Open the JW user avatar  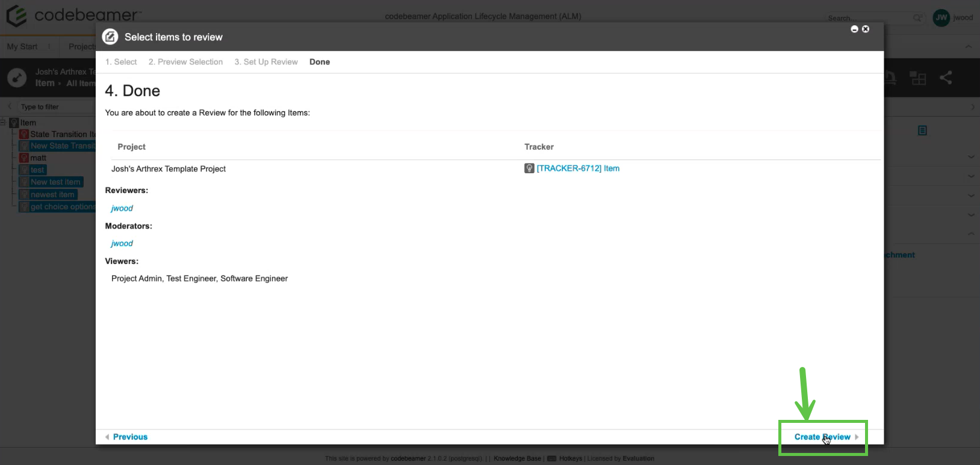(941, 18)
